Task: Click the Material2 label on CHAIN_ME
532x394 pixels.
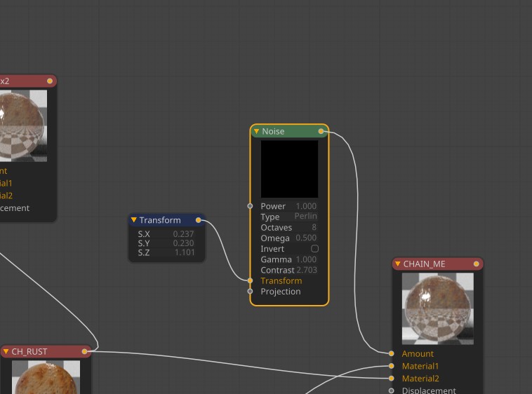Action: [x=420, y=378]
